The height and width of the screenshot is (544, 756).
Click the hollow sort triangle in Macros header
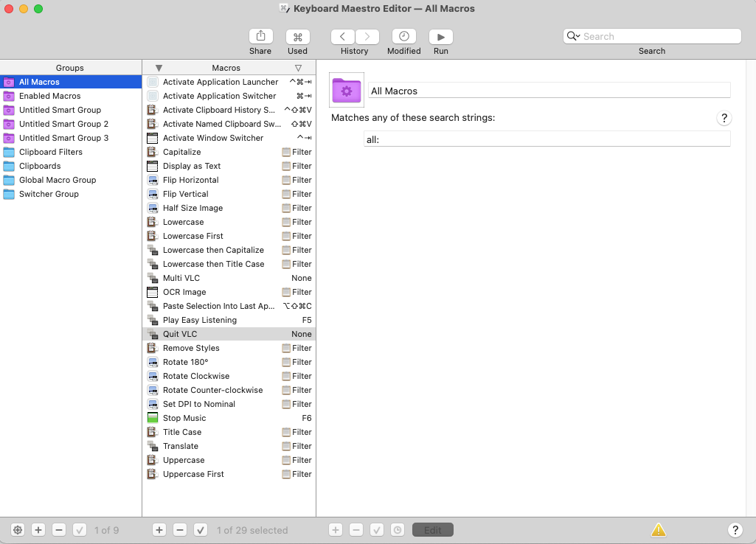click(x=299, y=68)
